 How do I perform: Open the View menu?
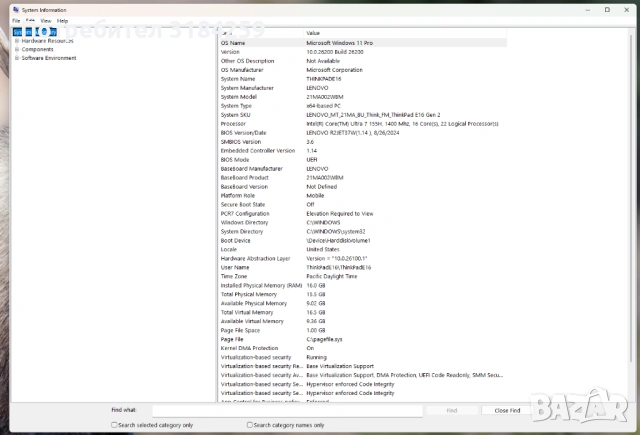pos(46,21)
